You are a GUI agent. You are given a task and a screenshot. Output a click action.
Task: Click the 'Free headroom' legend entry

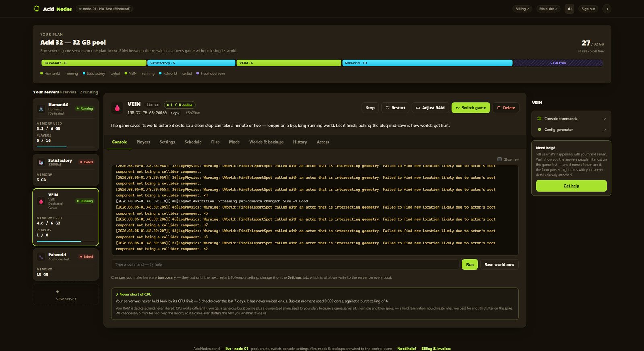[x=211, y=74]
